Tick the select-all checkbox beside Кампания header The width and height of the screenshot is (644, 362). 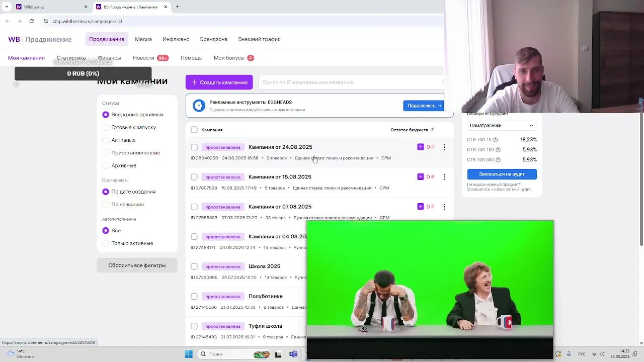click(x=194, y=130)
